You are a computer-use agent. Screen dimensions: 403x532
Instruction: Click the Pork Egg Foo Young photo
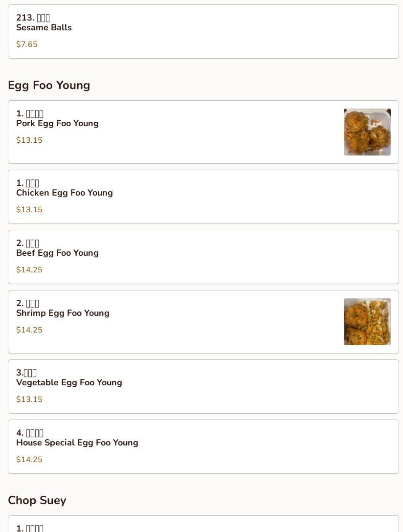click(x=367, y=132)
